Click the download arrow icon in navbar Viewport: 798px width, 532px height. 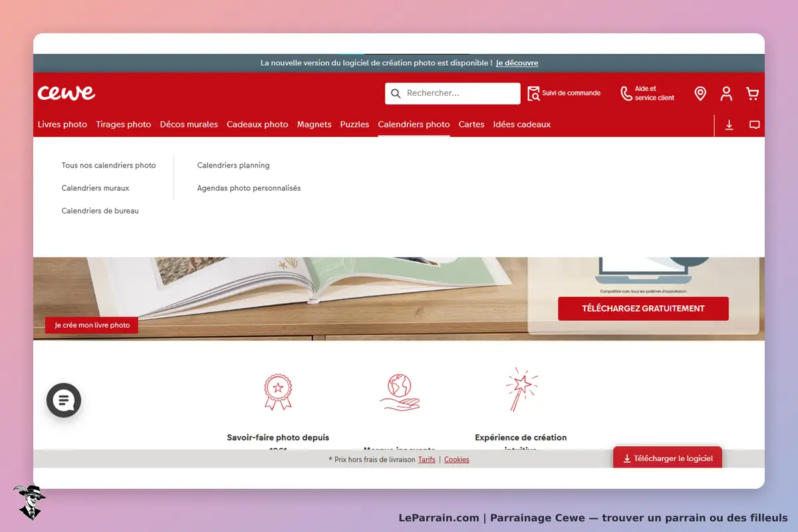[x=729, y=125]
